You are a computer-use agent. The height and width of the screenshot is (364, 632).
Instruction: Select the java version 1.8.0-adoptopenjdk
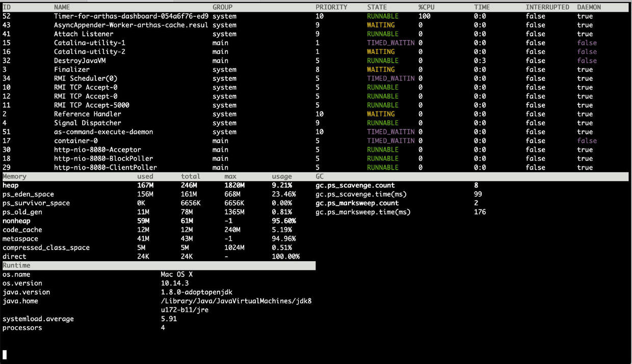pos(197,292)
